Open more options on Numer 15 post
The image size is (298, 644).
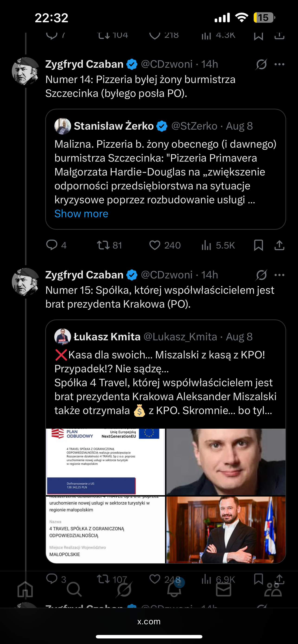[279, 275]
